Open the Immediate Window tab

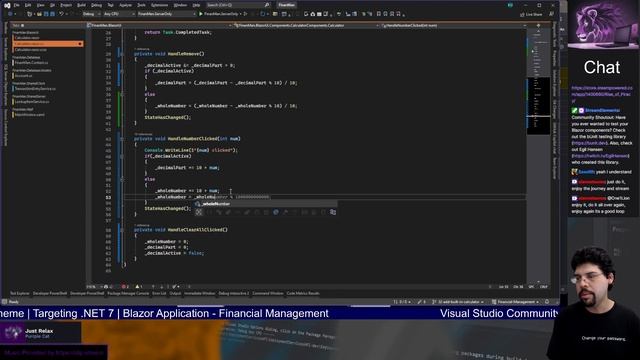click(x=199, y=293)
